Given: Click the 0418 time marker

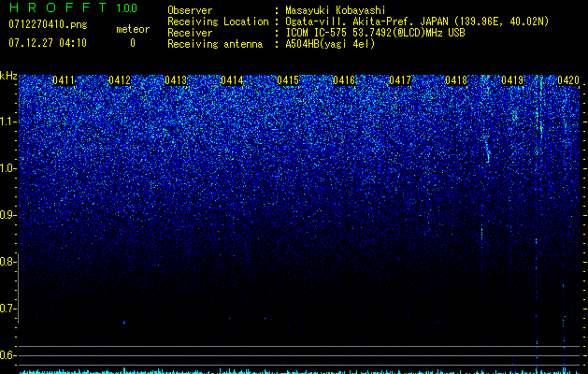Looking at the screenshot, I should (x=456, y=80).
